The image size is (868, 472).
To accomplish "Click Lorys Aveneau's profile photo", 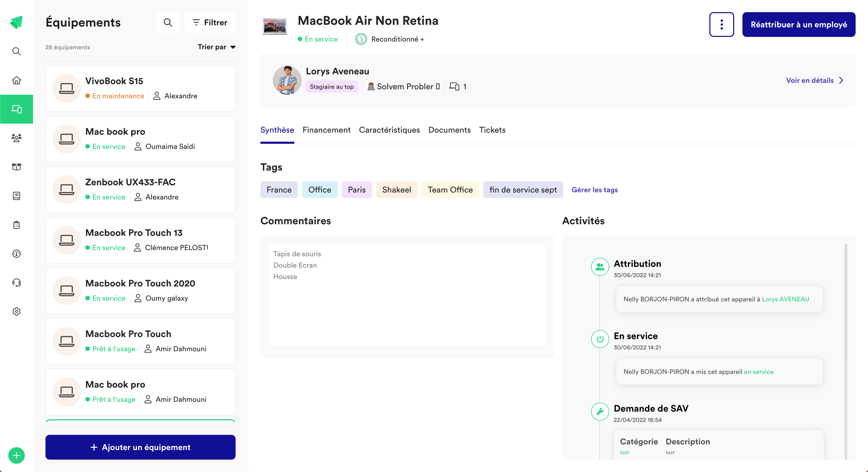I will click(287, 81).
